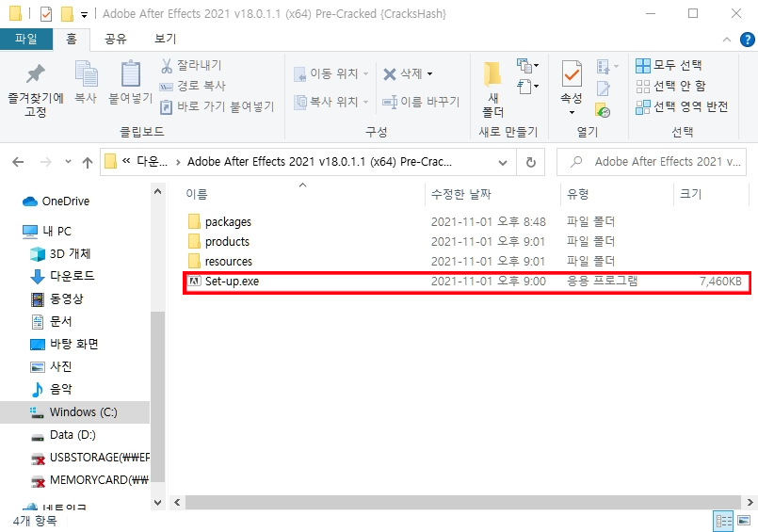Click 경로 복사 (Copy path)
This screenshot has width=758, height=532.
193,86
